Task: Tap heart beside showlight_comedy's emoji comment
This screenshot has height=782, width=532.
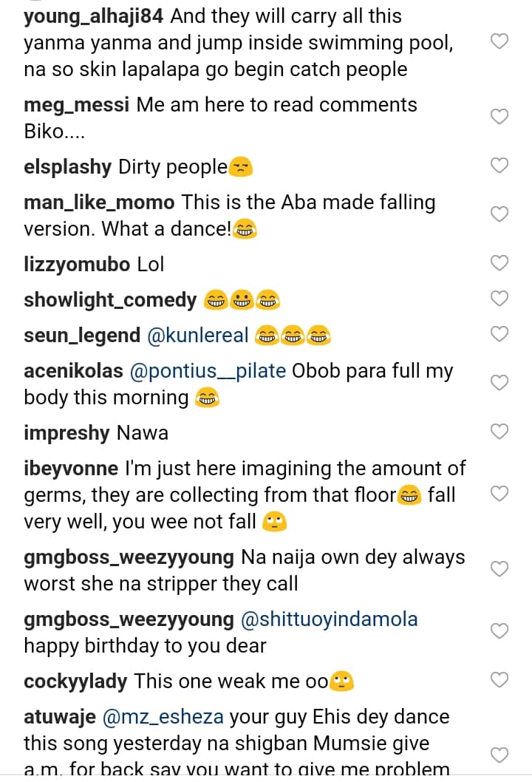Action: click(500, 299)
